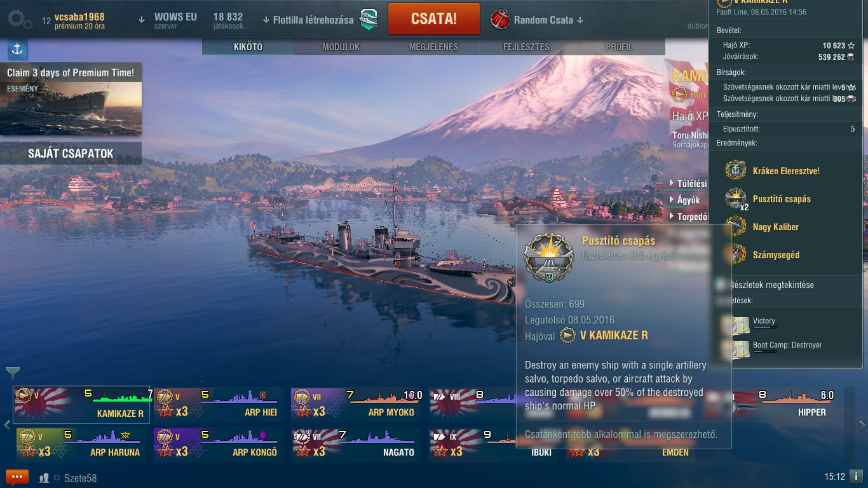Viewport: 868px width, 488px height.
Task: Open the SAJÁT CSAPATOK button
Action: coord(71,153)
